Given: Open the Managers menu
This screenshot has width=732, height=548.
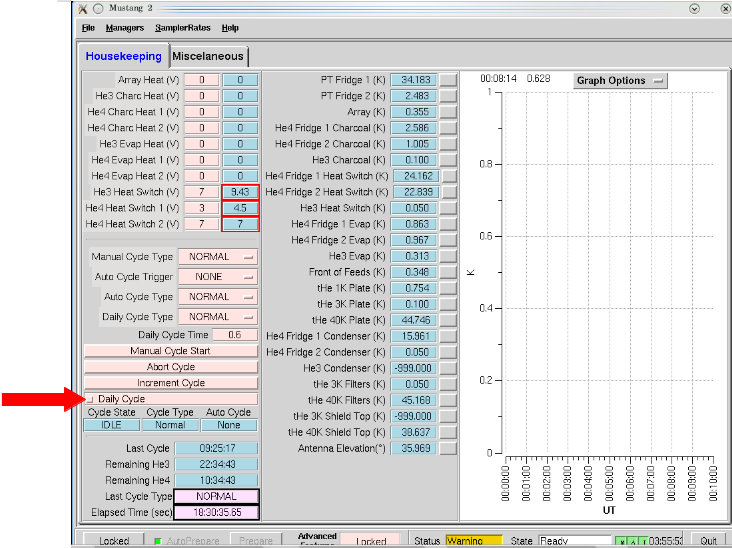Looking at the screenshot, I should point(125,28).
